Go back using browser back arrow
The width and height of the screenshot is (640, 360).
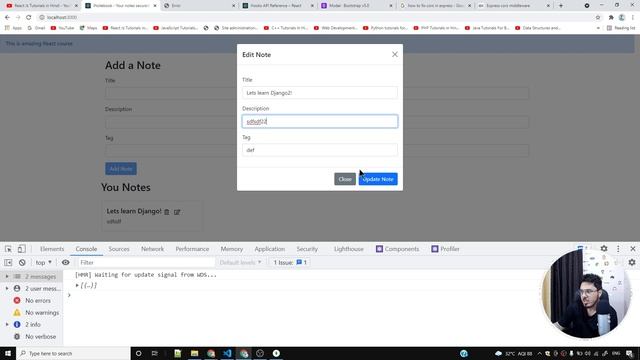pyautogui.click(x=7, y=17)
